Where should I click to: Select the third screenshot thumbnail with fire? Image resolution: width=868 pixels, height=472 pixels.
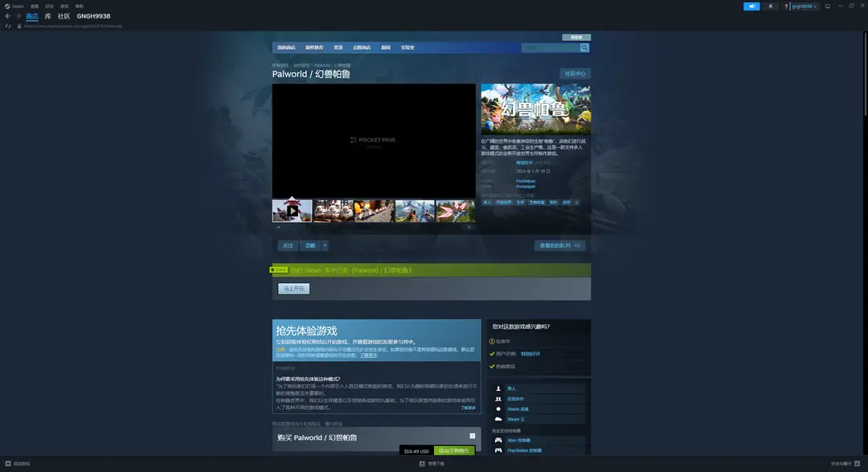pos(375,211)
